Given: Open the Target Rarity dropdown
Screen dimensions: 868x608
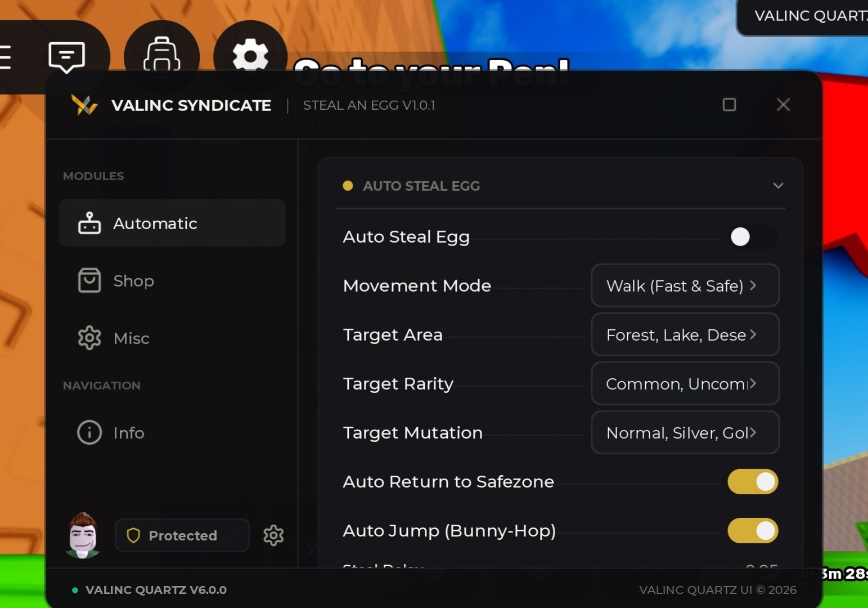Looking at the screenshot, I should point(685,383).
